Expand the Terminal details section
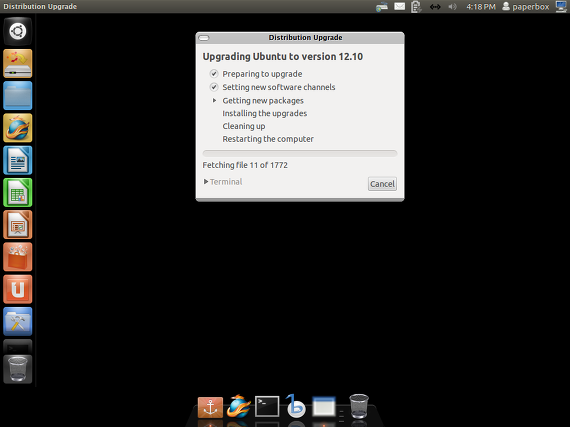The height and width of the screenshot is (427, 570). 223,182
